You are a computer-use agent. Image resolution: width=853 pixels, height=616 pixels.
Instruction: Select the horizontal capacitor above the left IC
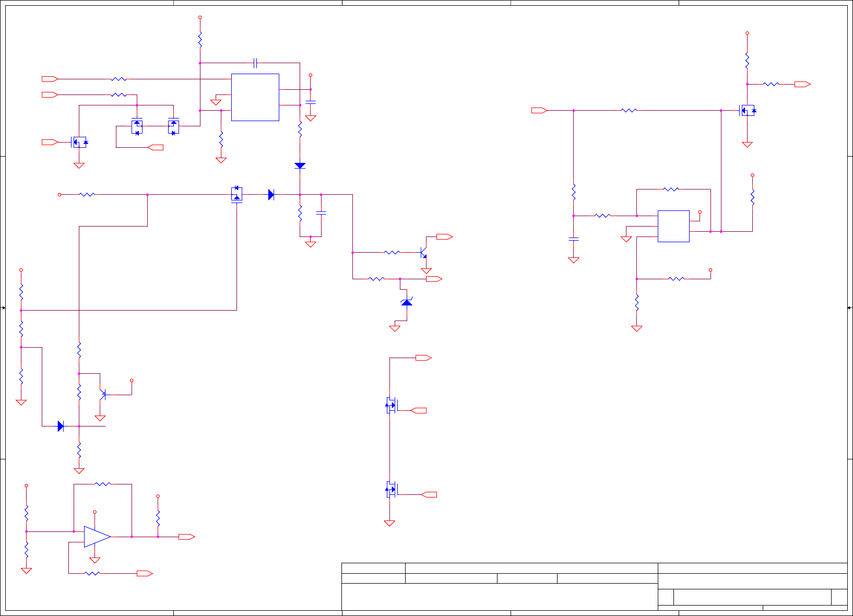[255, 63]
